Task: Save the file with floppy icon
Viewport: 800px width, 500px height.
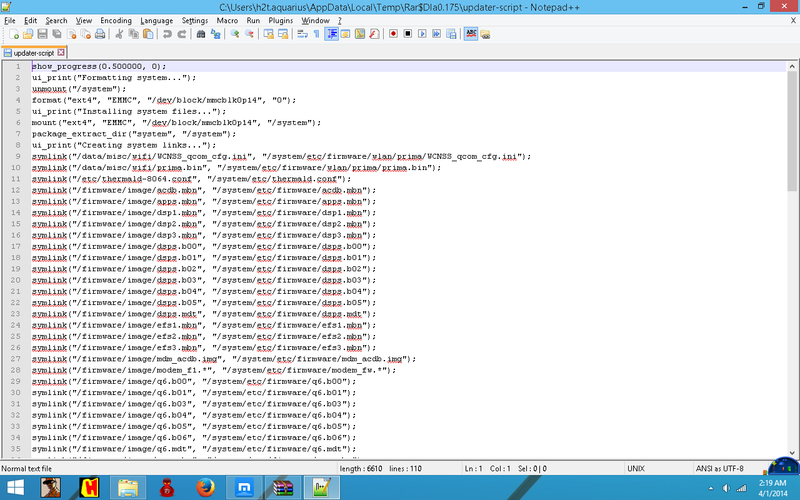Action: (x=42, y=34)
